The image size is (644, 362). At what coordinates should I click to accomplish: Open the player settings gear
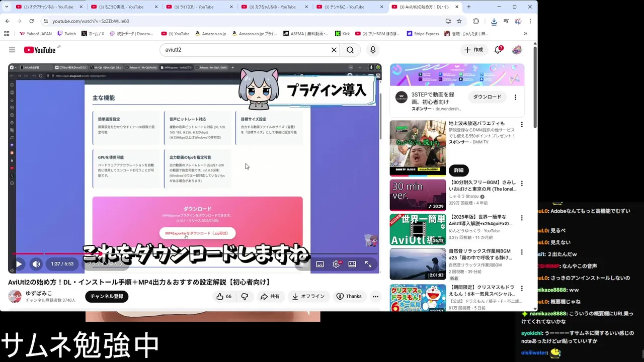pyautogui.click(x=336, y=264)
